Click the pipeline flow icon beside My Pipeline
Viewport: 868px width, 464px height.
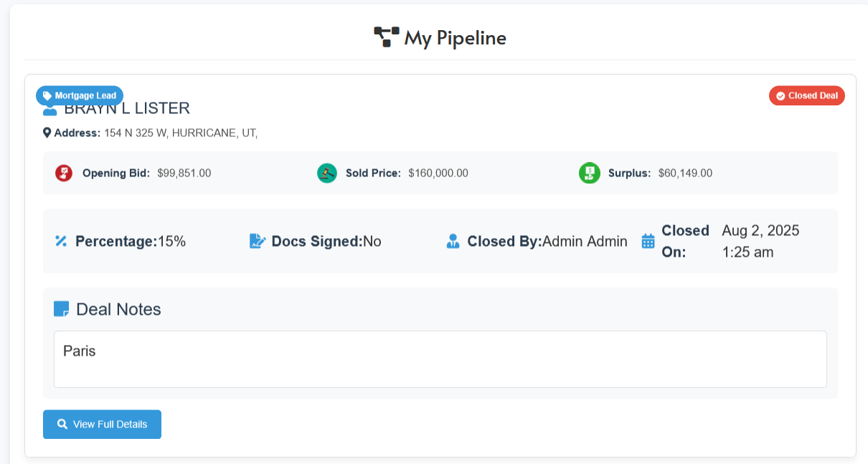click(386, 37)
